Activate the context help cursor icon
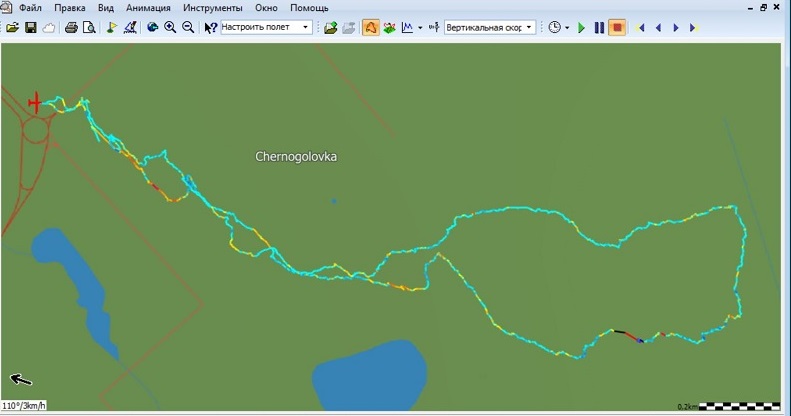Screen dimensions: 791x416 (210, 28)
